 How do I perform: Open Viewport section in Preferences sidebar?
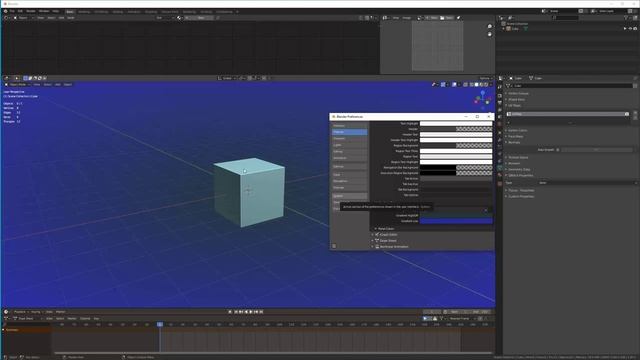pos(349,138)
